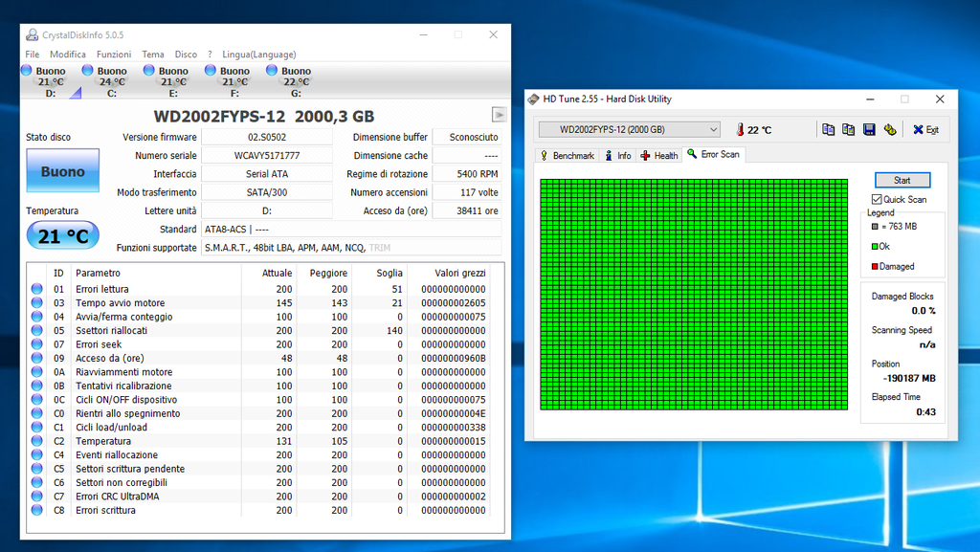This screenshot has height=552, width=980.
Task: Select the E: drive health indicator
Action: [149, 71]
